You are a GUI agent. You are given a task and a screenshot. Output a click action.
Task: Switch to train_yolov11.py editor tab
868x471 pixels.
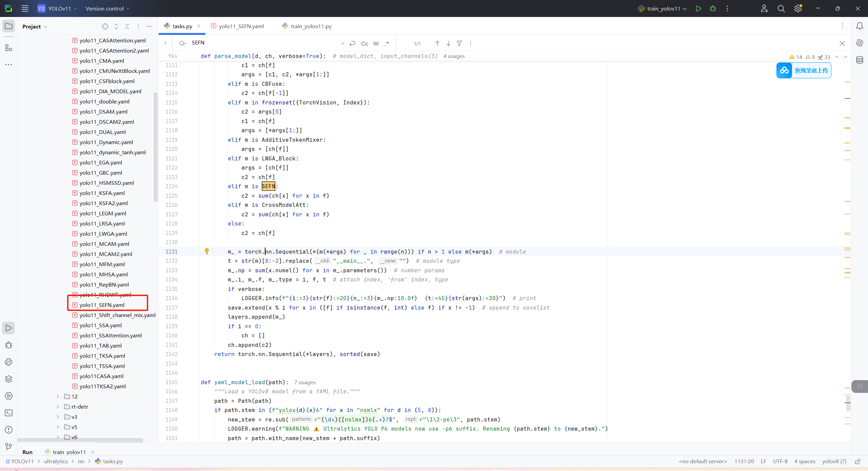[x=311, y=26]
